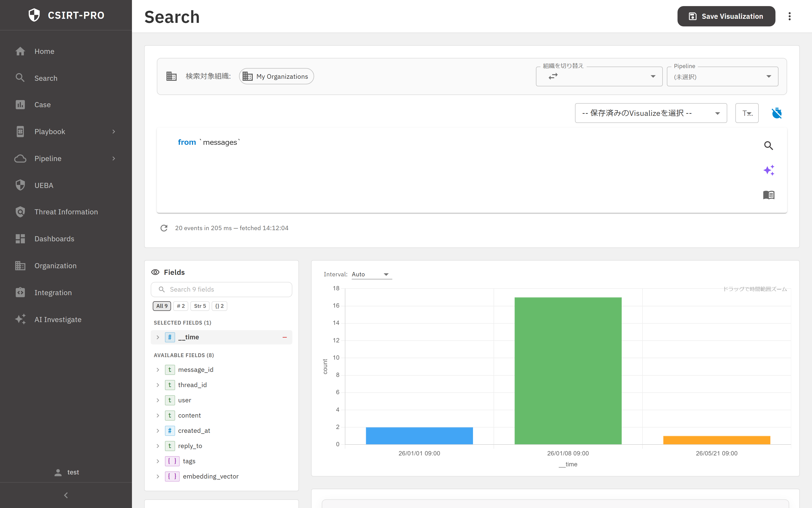Select the All 9 field filter
This screenshot has width=812, height=508.
[x=162, y=306]
